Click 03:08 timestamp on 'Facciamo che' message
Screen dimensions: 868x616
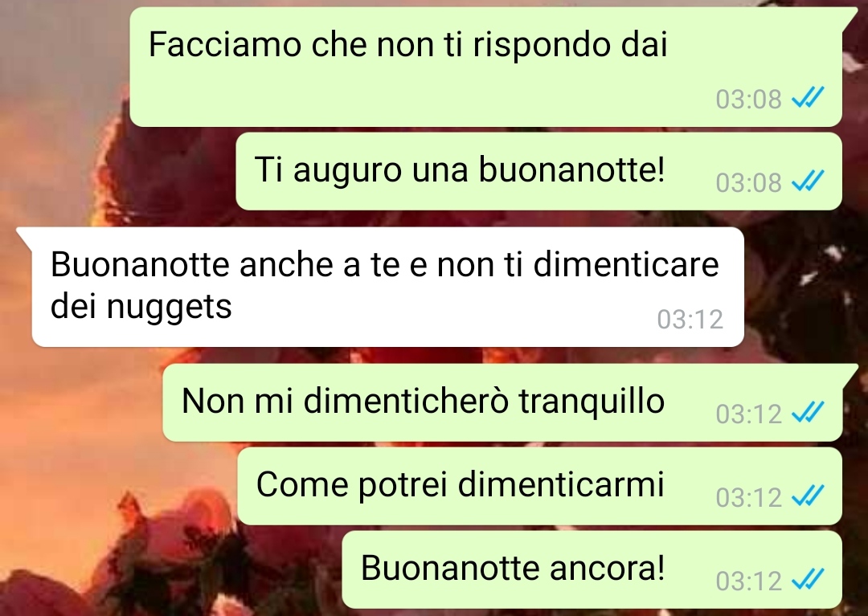click(x=748, y=100)
